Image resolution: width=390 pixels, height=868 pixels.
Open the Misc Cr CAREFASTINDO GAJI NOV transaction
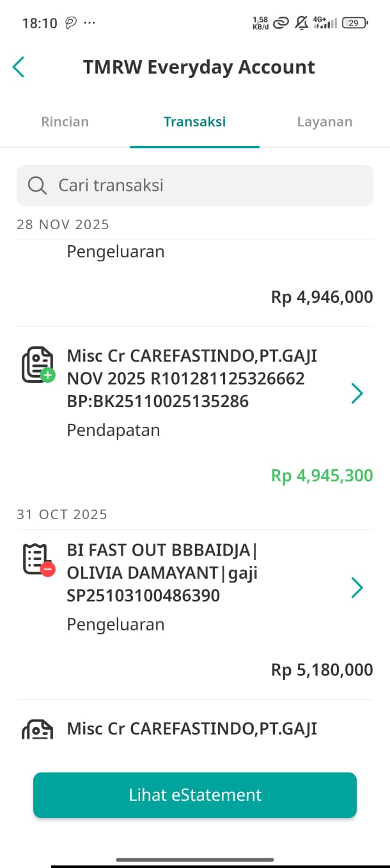192,378
